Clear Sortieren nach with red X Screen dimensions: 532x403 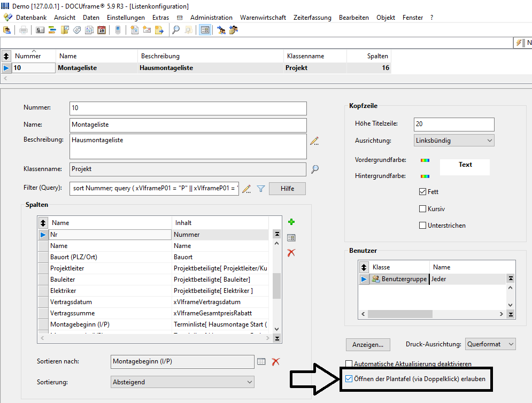[x=276, y=362]
